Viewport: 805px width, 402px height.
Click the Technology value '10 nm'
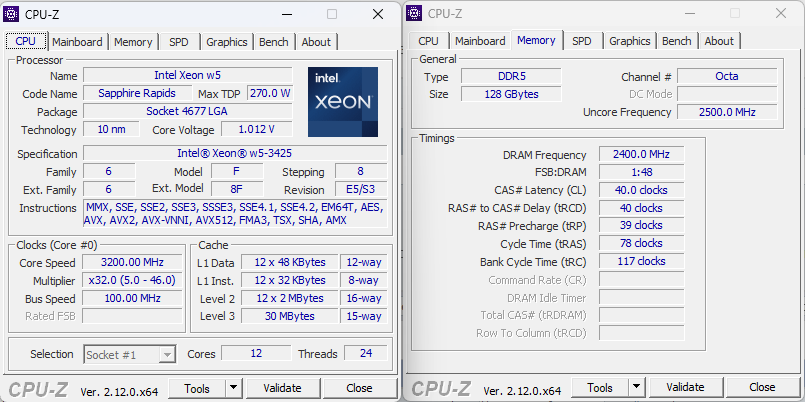[x=111, y=129]
